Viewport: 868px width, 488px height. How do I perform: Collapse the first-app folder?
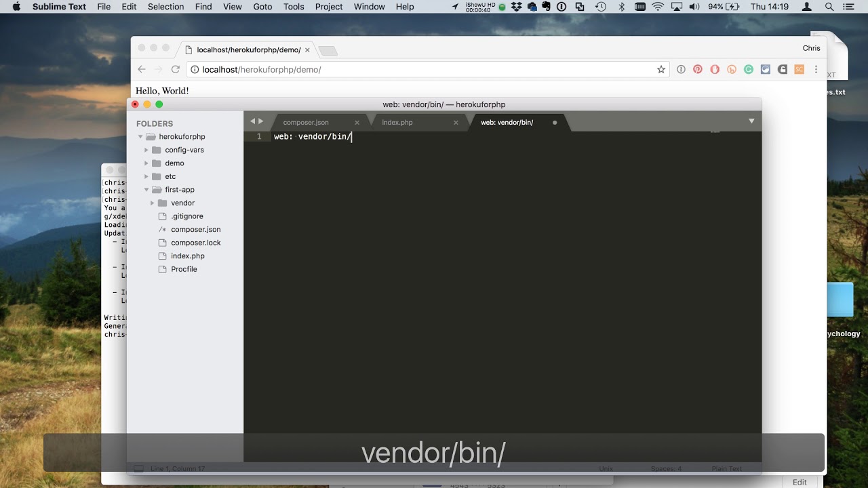146,190
